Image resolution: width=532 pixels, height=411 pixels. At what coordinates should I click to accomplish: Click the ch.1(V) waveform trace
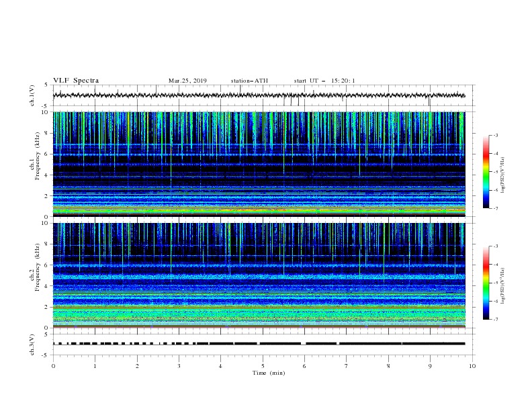point(259,95)
